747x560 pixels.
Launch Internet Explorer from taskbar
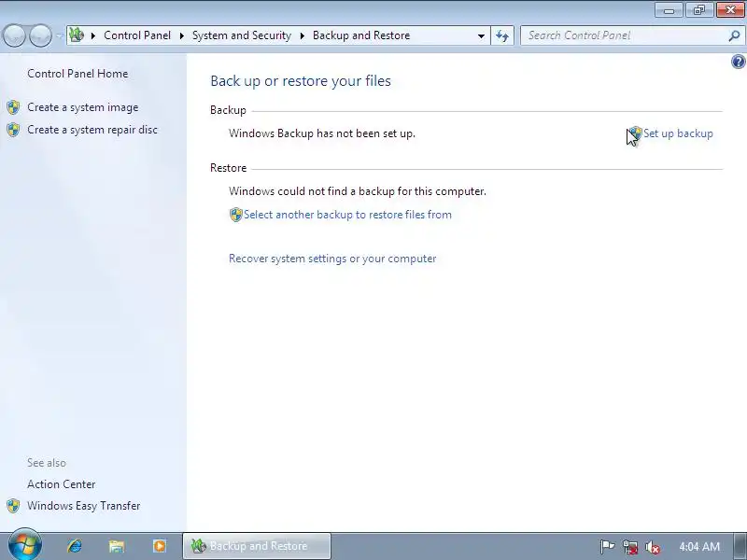tap(75, 546)
